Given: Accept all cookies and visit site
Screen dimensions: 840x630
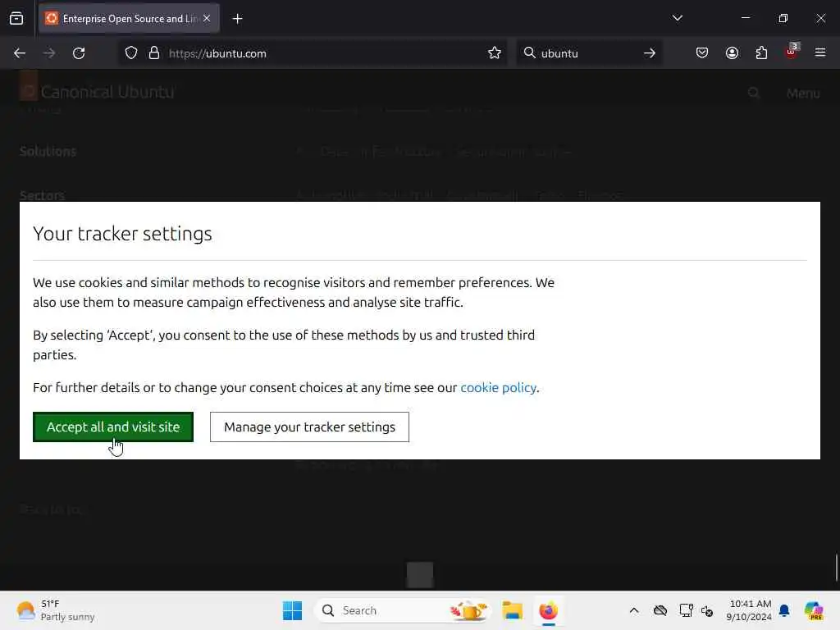Looking at the screenshot, I should (113, 427).
